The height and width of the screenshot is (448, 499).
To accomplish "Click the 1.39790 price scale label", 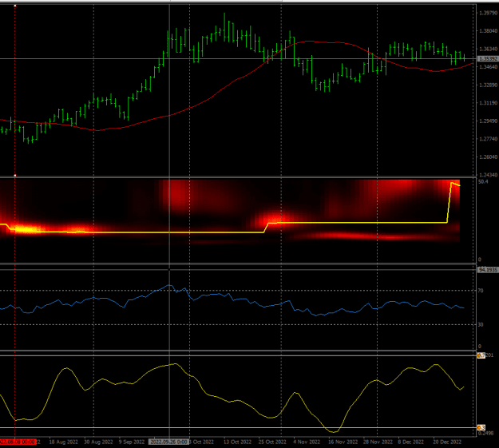I will pyautogui.click(x=488, y=13).
